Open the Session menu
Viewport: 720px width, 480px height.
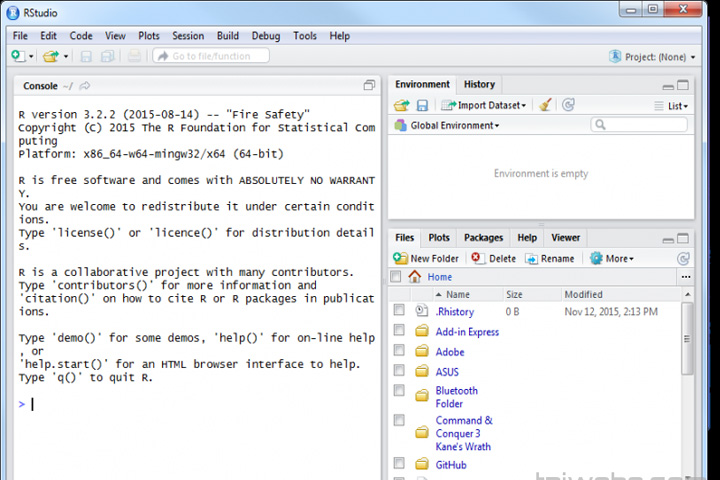(x=188, y=36)
